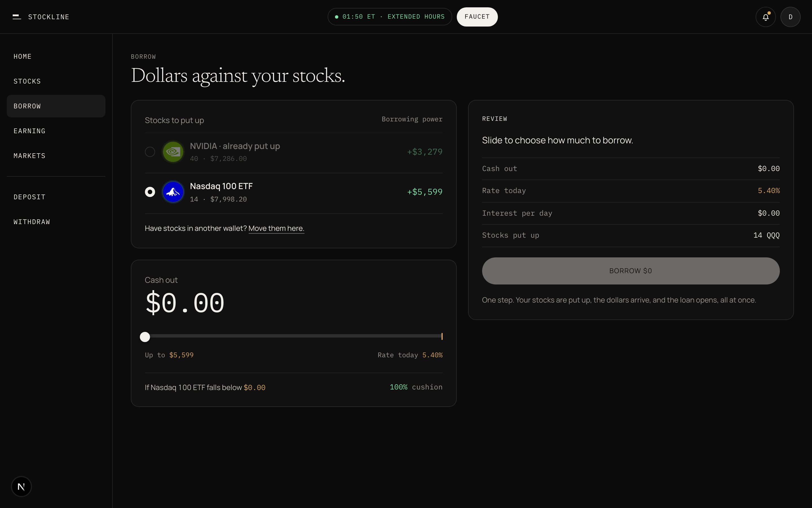Viewport: 812px width, 508px height.
Task: Select the NVIDIA radio button
Action: pyautogui.click(x=150, y=152)
